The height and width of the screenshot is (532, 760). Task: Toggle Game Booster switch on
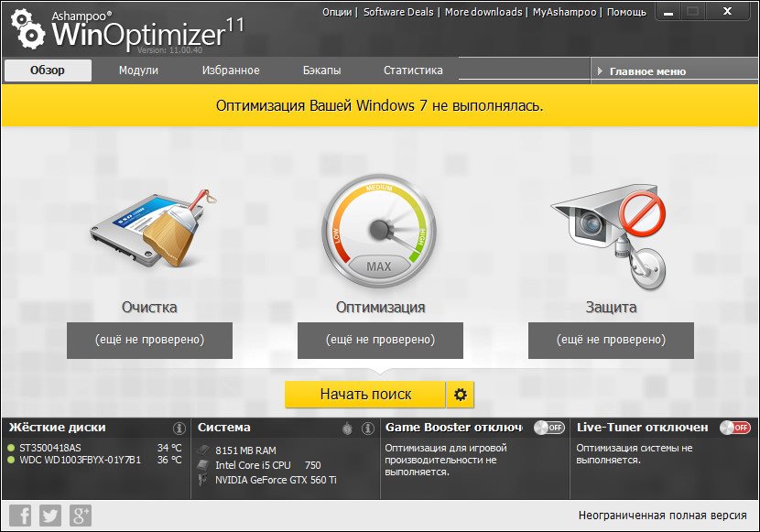point(549,428)
